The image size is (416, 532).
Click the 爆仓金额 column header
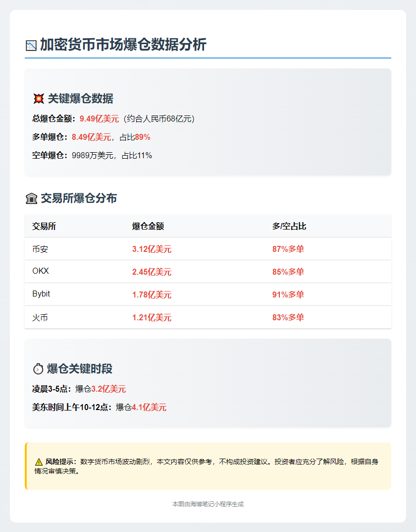[x=148, y=226]
